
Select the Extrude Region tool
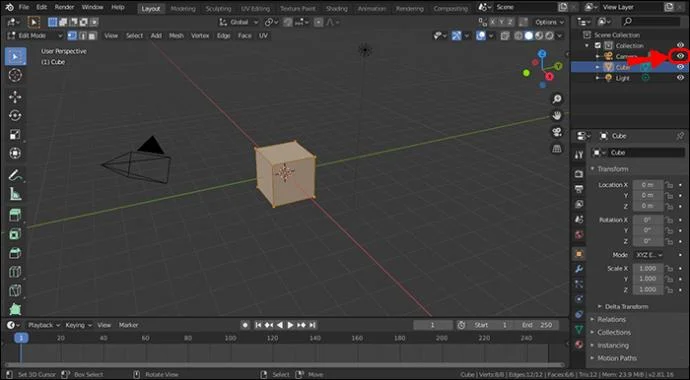tap(15, 215)
